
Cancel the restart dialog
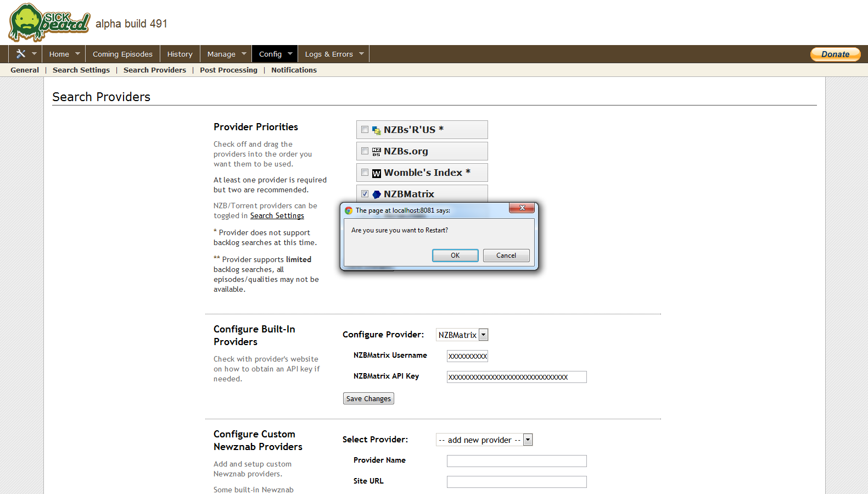(x=506, y=256)
